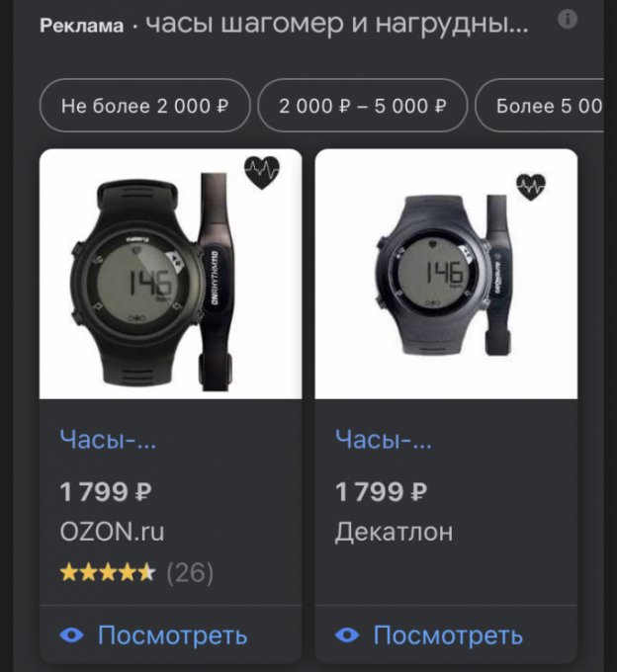Enable the "Не более 2 000 ₽" price filter
The width and height of the screenshot is (617, 672).
(x=144, y=106)
